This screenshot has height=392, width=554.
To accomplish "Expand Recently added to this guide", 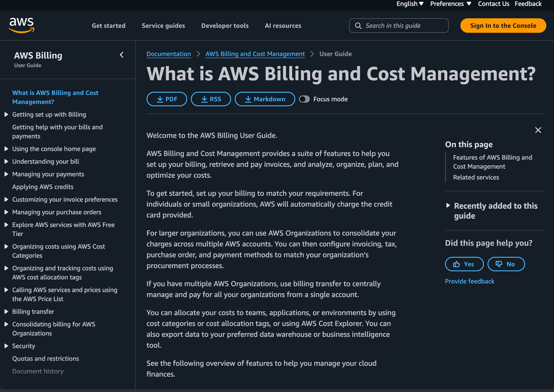I will pyautogui.click(x=448, y=205).
